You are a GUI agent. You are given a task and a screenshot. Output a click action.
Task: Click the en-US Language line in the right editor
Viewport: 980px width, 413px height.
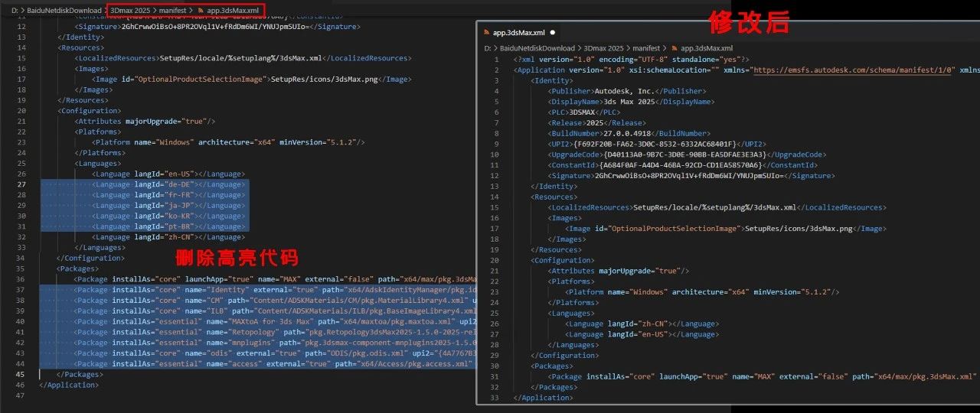click(x=641, y=334)
